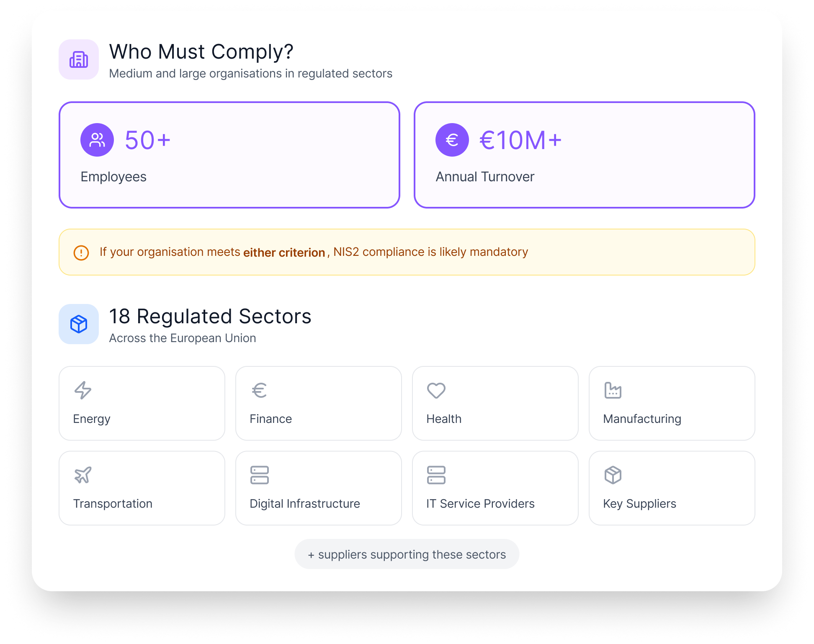814x644 pixels.
Task: Click the purple euro circle icon
Action: 452,140
